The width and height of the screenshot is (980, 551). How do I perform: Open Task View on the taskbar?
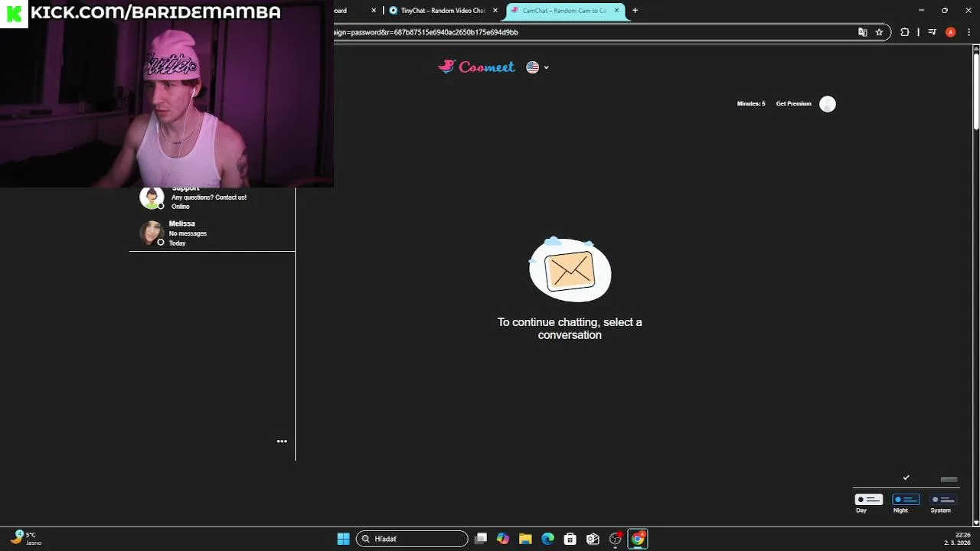(481, 539)
